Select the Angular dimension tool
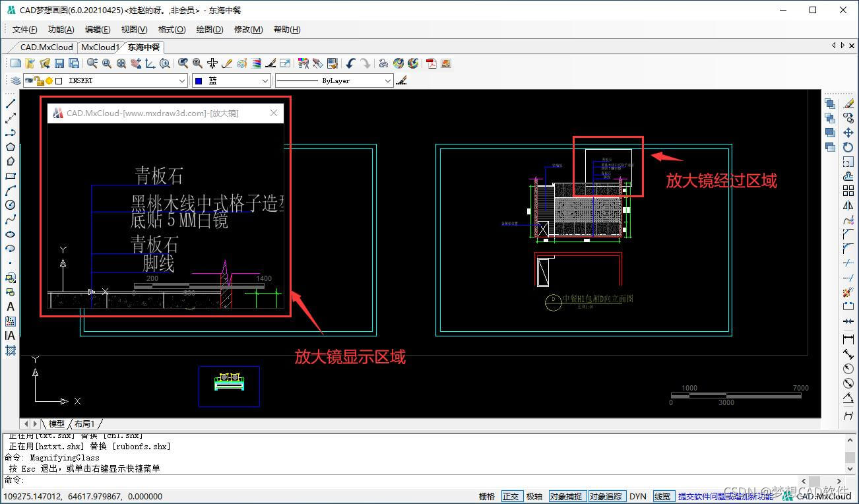Screen dimensions: 859x504 [x=848, y=398]
